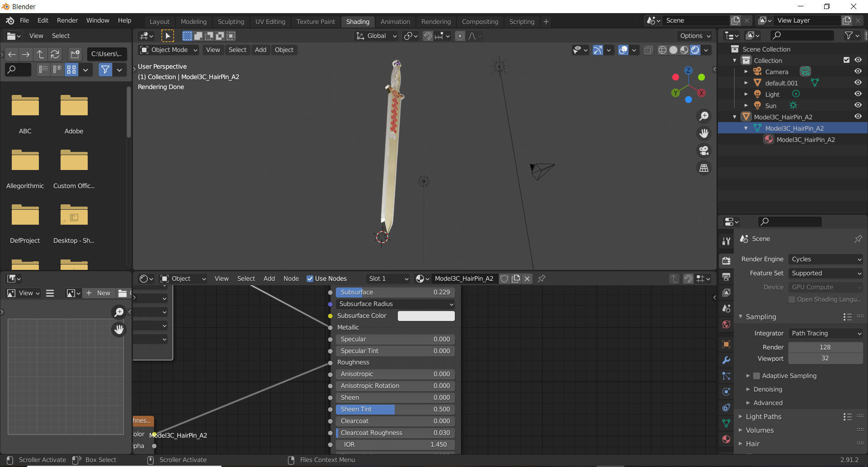Open the Adobe folder thumbnail

(74, 114)
